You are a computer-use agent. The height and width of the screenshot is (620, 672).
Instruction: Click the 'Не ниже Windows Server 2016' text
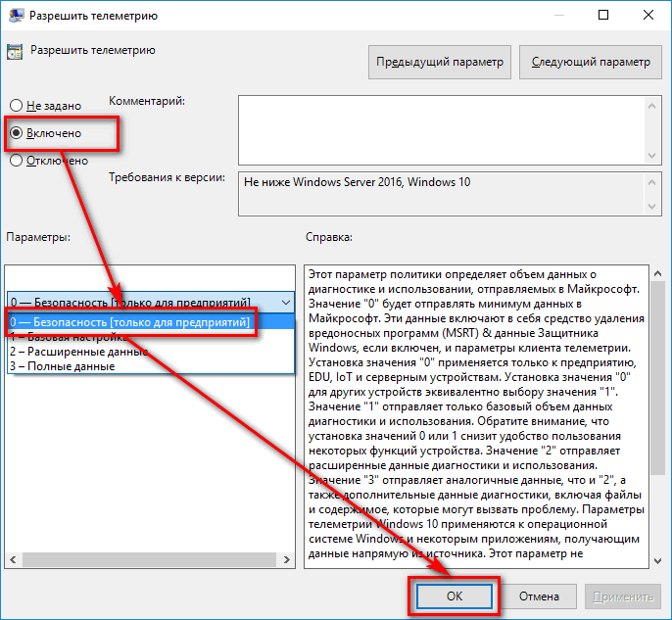click(357, 182)
